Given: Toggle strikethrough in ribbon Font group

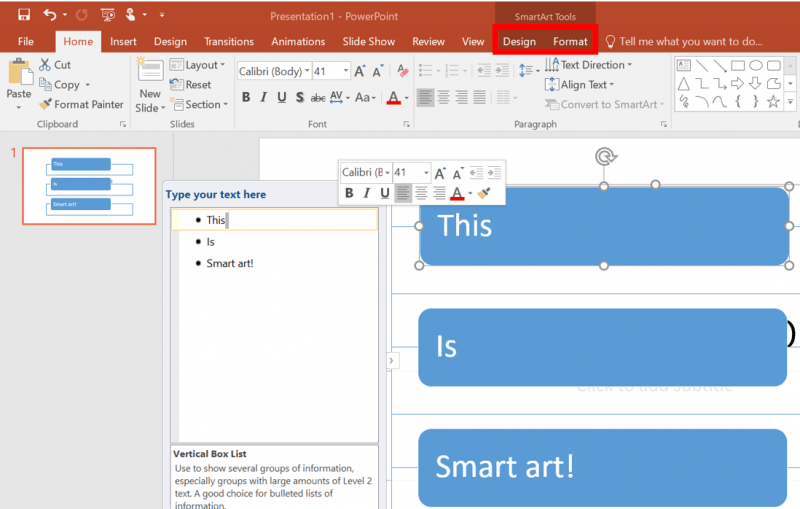Looking at the screenshot, I should tap(318, 97).
